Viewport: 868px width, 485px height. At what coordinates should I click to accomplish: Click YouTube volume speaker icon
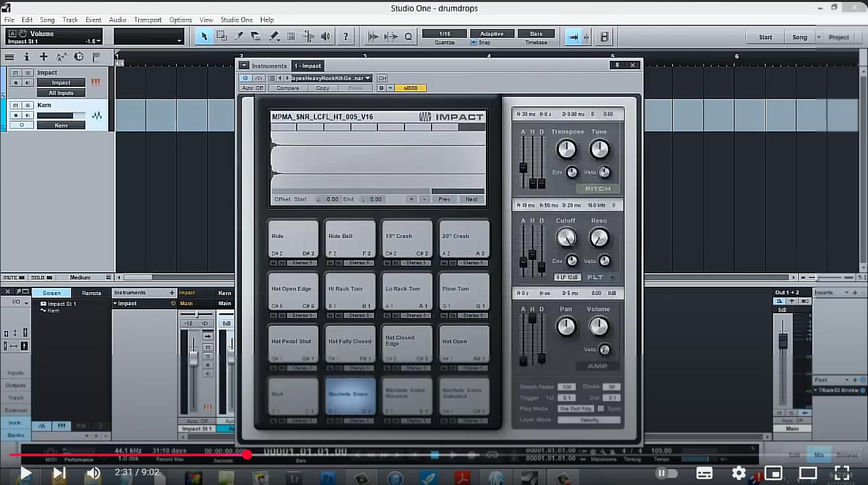(x=93, y=473)
